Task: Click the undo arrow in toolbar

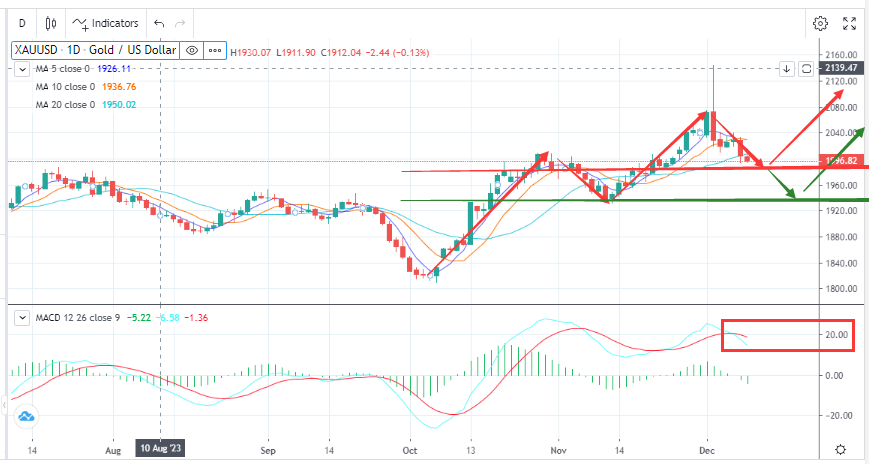Action: click(x=158, y=22)
